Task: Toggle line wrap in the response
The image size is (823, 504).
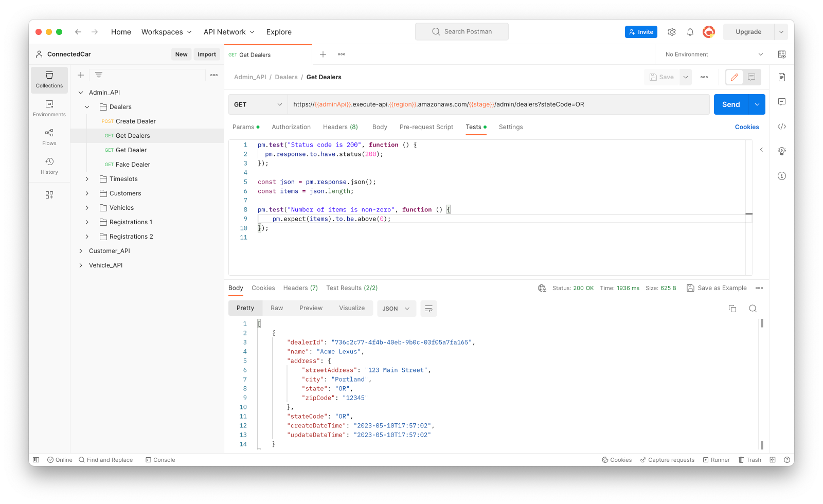Action: 428,309
